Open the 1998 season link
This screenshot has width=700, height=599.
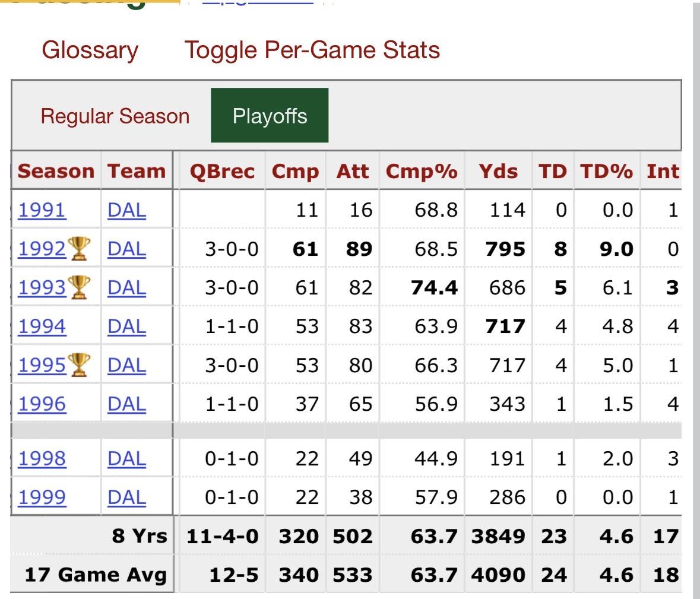click(x=42, y=458)
